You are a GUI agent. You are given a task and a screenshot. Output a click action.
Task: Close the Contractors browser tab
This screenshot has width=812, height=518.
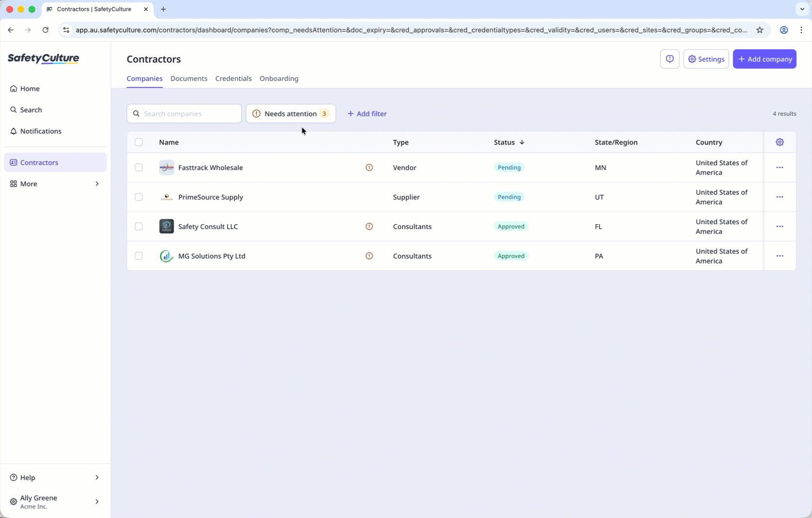(x=145, y=9)
